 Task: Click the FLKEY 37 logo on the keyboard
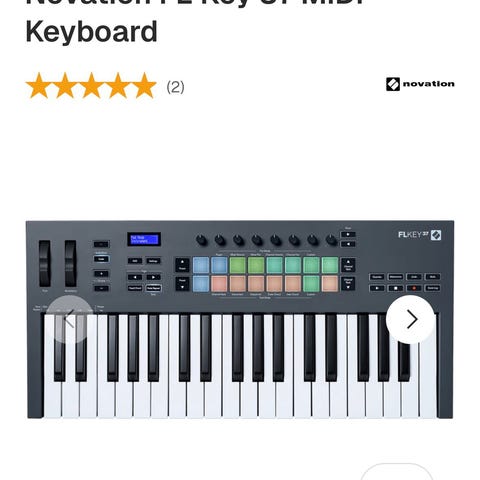click(419, 235)
